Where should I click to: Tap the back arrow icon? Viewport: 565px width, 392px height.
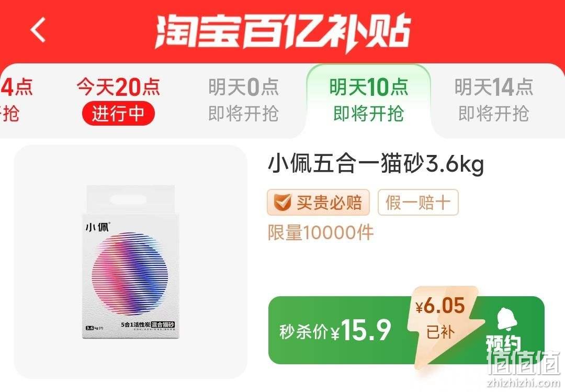coord(38,30)
